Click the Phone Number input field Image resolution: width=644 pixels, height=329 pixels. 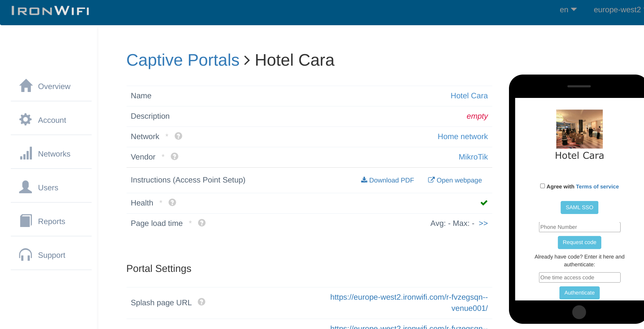coord(579,227)
